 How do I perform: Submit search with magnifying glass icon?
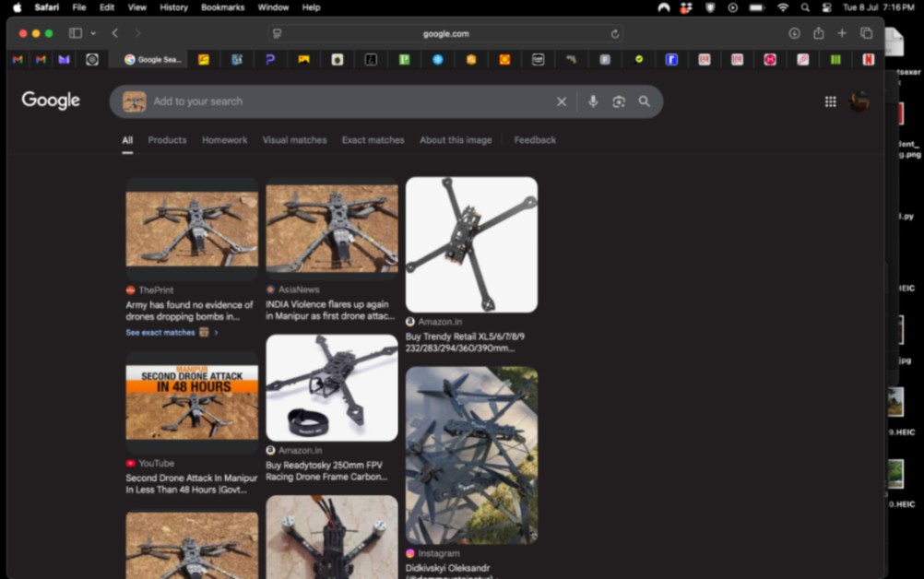(645, 101)
